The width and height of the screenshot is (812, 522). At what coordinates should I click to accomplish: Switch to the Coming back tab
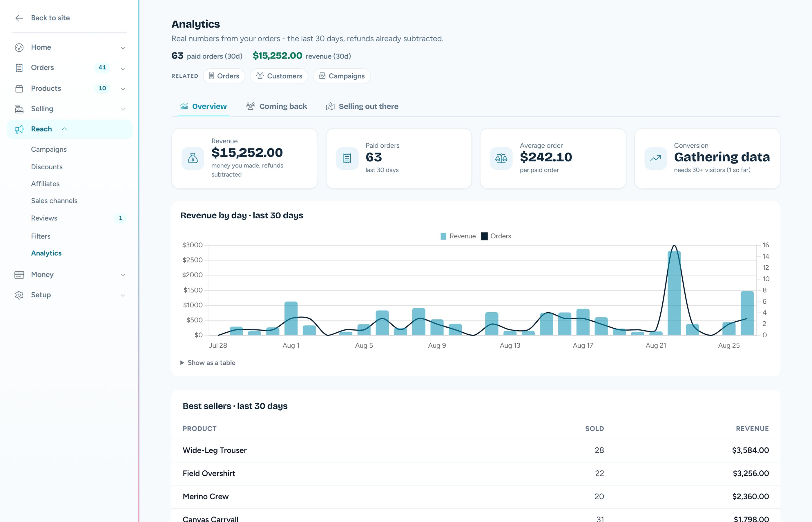pos(276,106)
